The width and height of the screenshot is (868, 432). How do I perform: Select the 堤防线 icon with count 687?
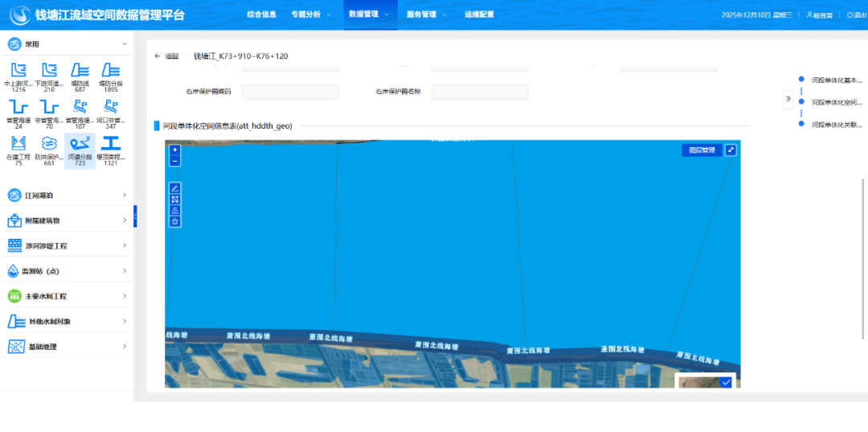point(80,77)
